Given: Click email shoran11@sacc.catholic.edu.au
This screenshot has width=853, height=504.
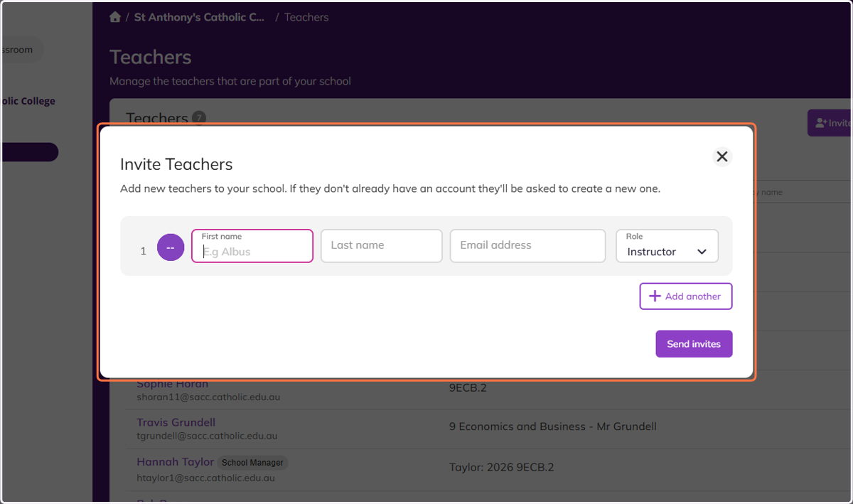Looking at the screenshot, I should coord(209,397).
